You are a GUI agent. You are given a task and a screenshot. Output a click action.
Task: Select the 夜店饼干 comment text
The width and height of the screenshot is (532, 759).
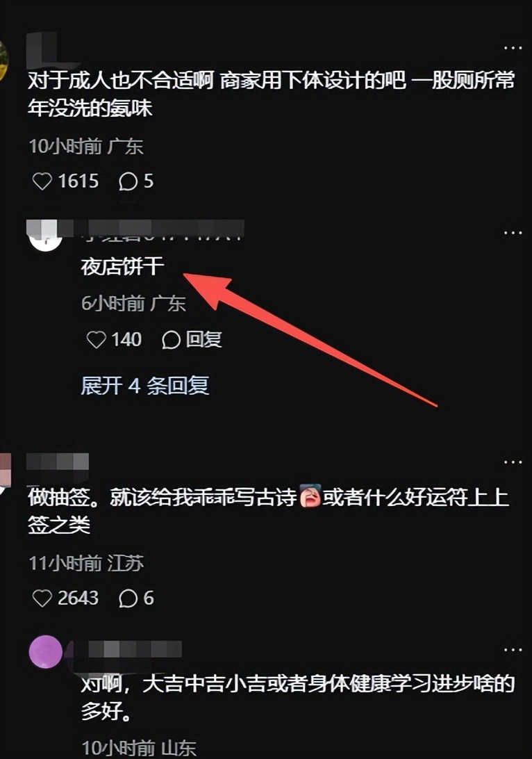point(122,266)
